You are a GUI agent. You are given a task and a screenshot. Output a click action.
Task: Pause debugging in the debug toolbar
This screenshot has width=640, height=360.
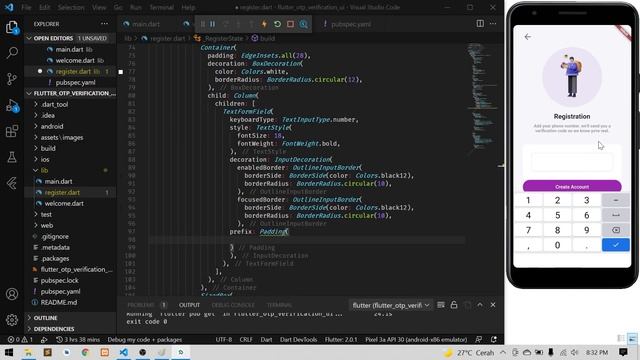(213, 24)
